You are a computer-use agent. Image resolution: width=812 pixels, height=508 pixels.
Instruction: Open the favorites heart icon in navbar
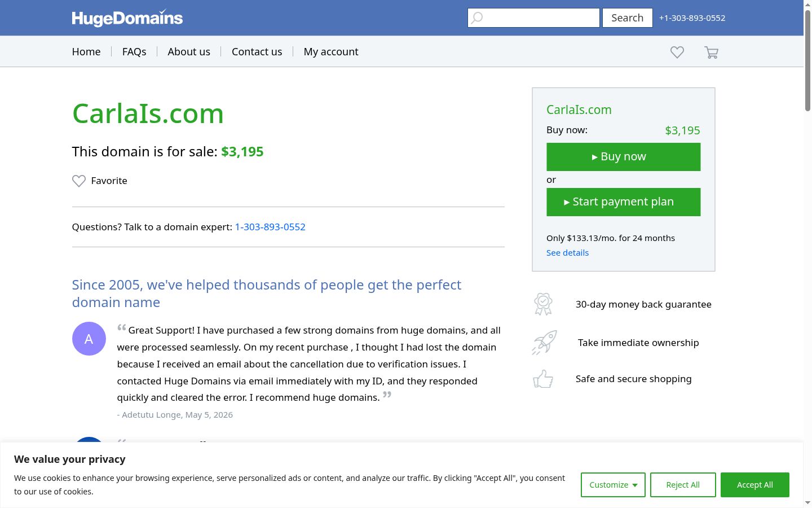(677, 52)
